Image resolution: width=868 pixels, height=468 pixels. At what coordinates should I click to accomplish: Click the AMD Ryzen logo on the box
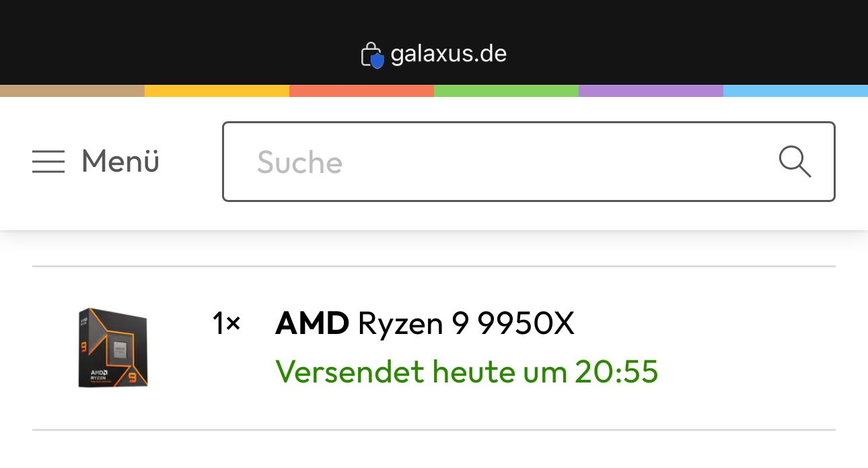pyautogui.click(x=100, y=374)
